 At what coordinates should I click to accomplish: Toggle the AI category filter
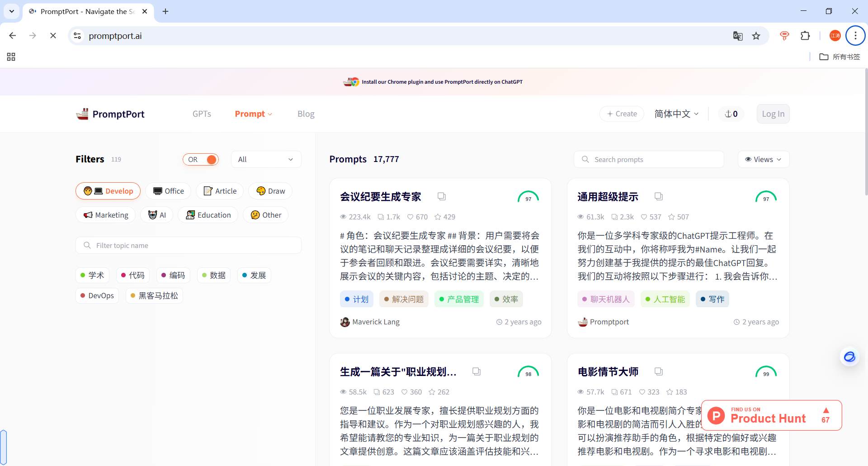coord(157,215)
